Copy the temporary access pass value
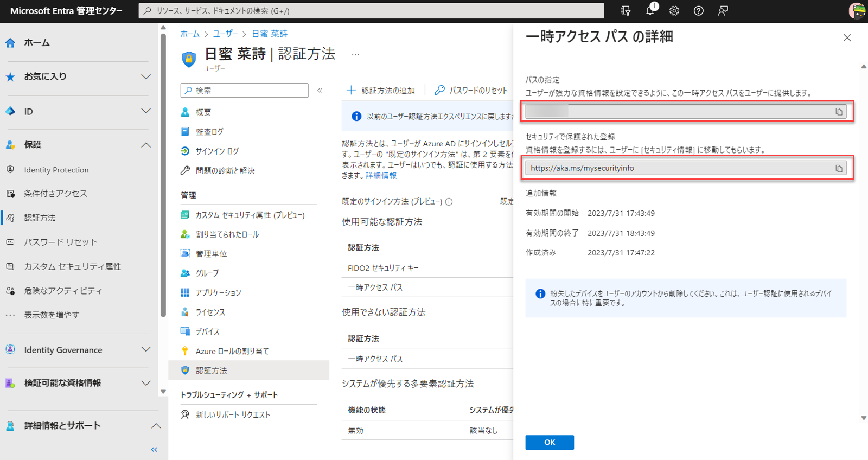The image size is (868, 460). pyautogui.click(x=839, y=112)
